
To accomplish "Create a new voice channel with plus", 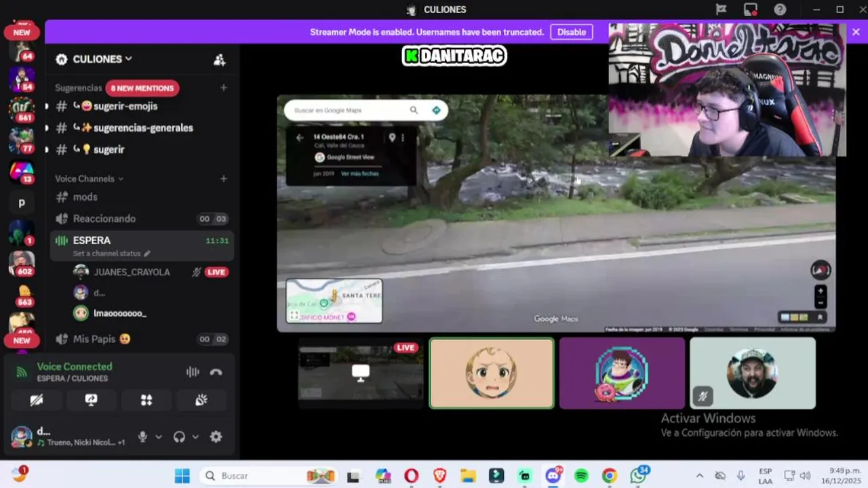I will point(224,178).
